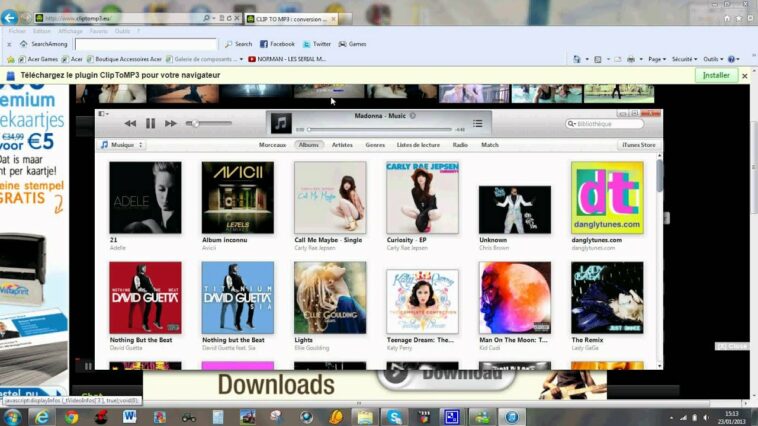This screenshot has height=426, width=758.
Task: Click the music note artwork in the player
Action: [x=281, y=123]
